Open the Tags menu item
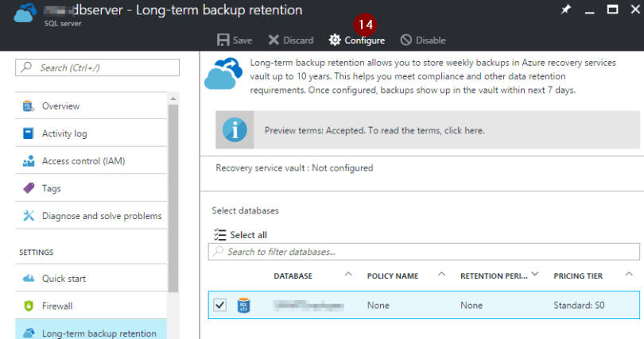 [91, 188]
